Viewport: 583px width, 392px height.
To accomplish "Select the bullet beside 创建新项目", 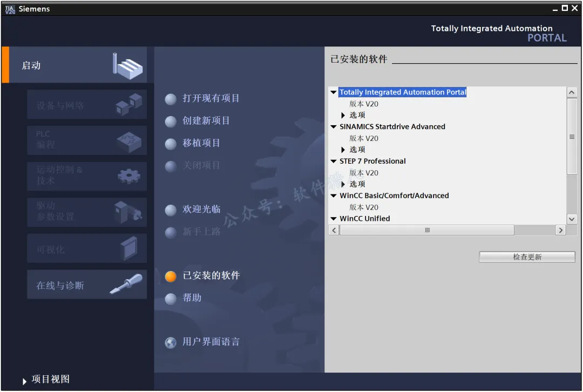I will (x=171, y=121).
